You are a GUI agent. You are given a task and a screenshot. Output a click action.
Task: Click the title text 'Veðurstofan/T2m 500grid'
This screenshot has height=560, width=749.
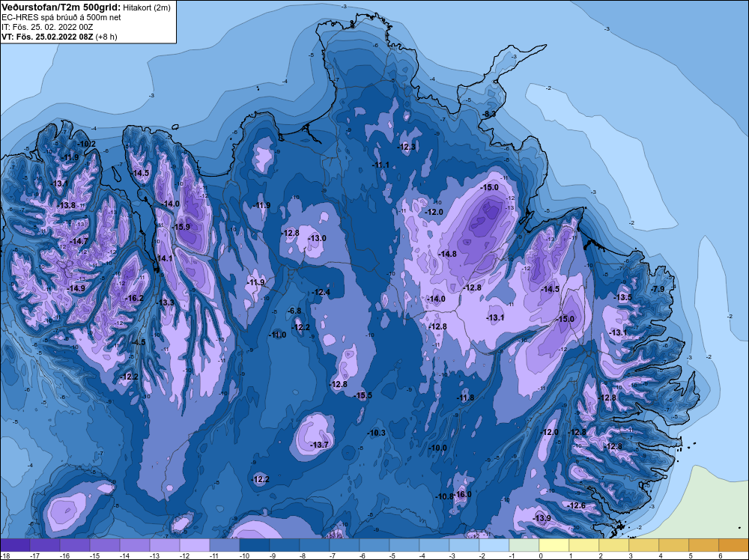pos(61,7)
